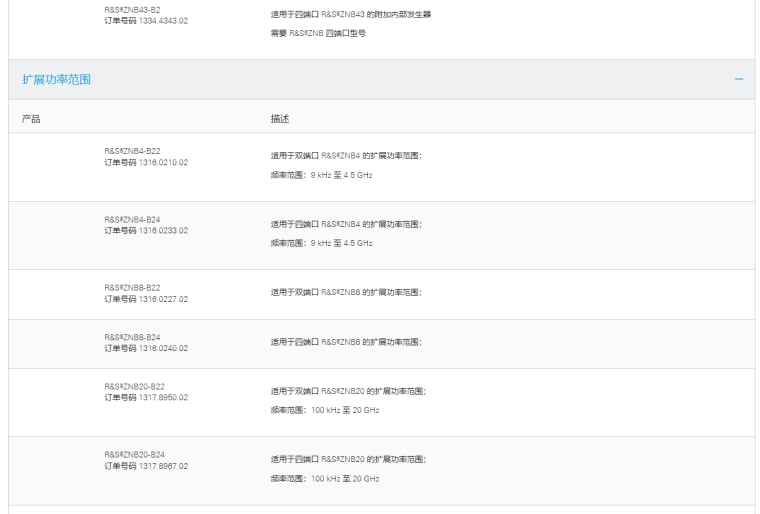Viewport: 760px width, 514px height.
Task: Open the R&S®ZNB8-B22 product entry
Action: point(133,287)
